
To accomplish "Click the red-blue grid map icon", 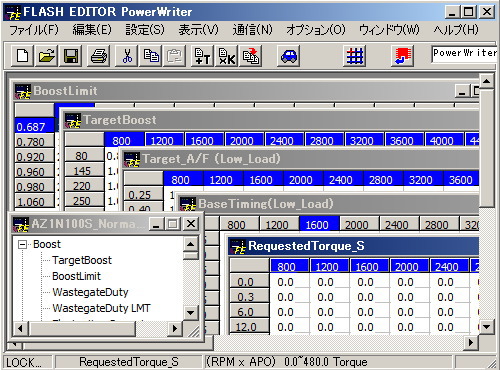I will (354, 56).
